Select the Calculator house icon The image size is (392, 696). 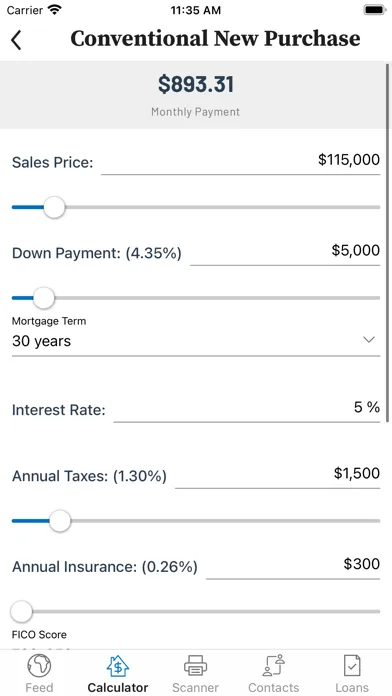[118, 666]
